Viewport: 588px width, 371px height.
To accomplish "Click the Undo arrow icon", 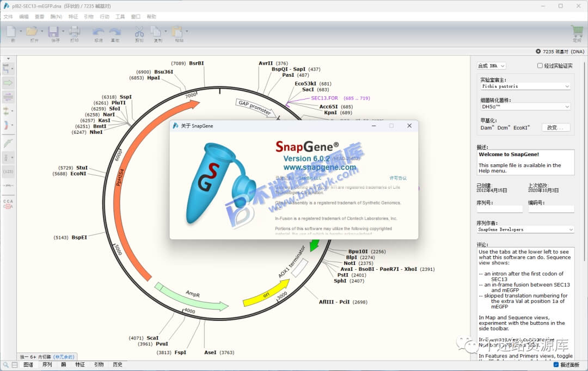I will pos(98,32).
